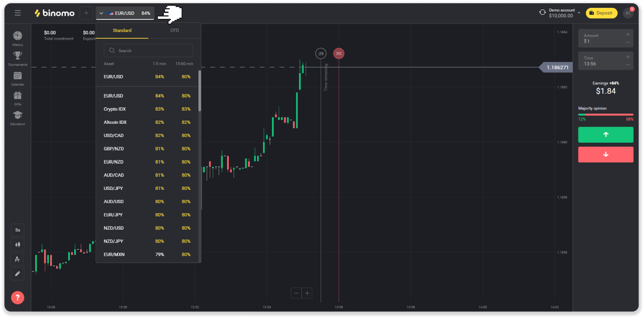The height and width of the screenshot is (318, 644).
Task: Click the red help question mark
Action: tap(17, 297)
